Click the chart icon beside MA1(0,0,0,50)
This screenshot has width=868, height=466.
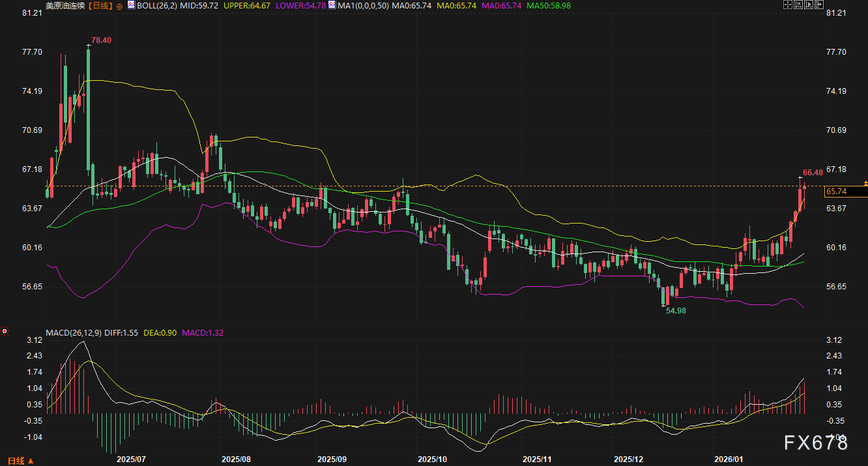pos(332,5)
